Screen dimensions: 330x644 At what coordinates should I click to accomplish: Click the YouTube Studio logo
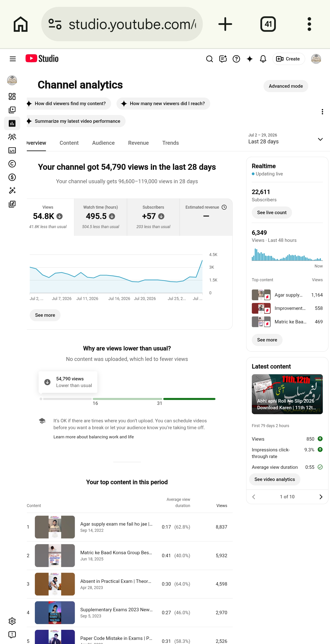pyautogui.click(x=42, y=58)
